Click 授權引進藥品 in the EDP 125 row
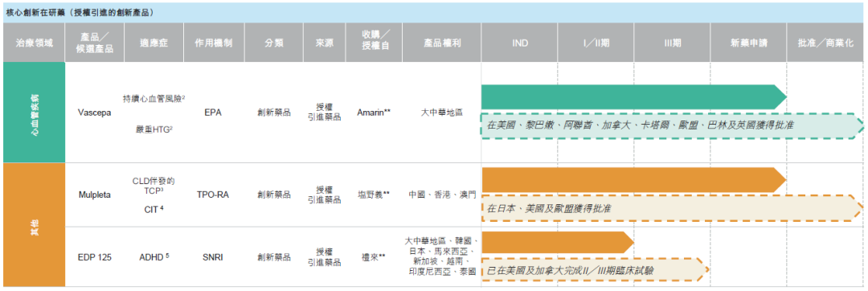 pyautogui.click(x=325, y=257)
